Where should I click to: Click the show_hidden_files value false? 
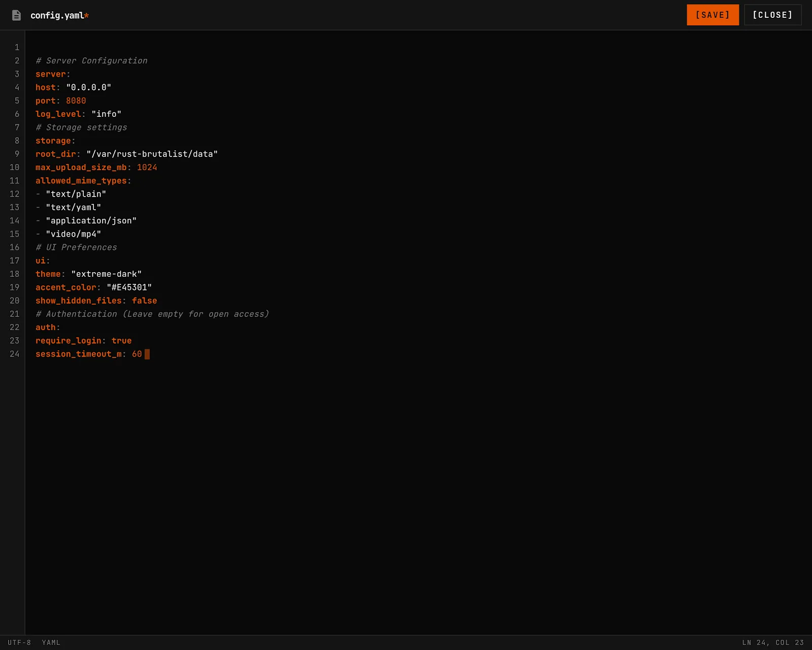point(144,301)
